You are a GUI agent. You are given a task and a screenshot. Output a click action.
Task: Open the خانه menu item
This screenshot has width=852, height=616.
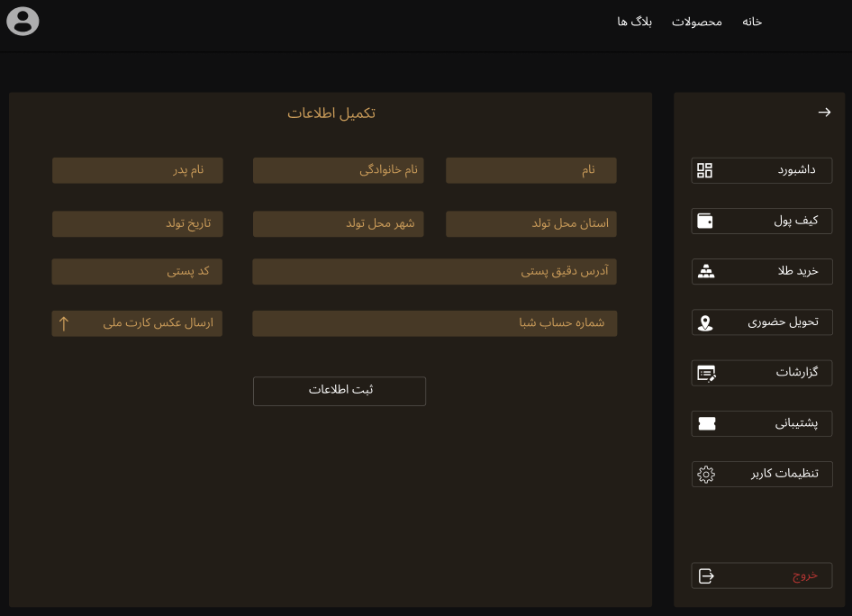point(752,22)
